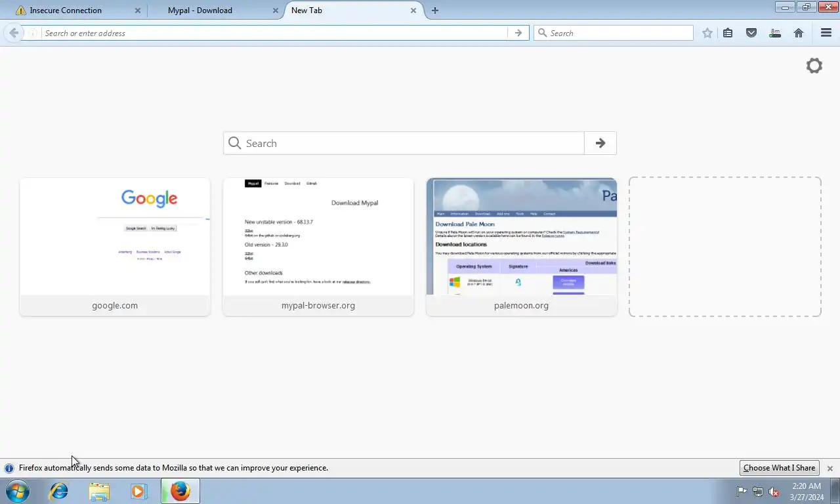Close the Insecure Connection tab
Viewport: 840px width, 504px height.
tap(138, 10)
